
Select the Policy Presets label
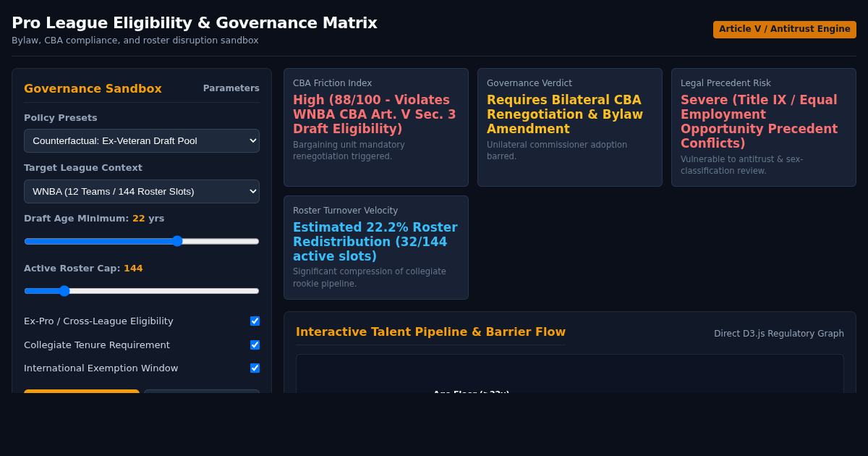click(x=61, y=117)
